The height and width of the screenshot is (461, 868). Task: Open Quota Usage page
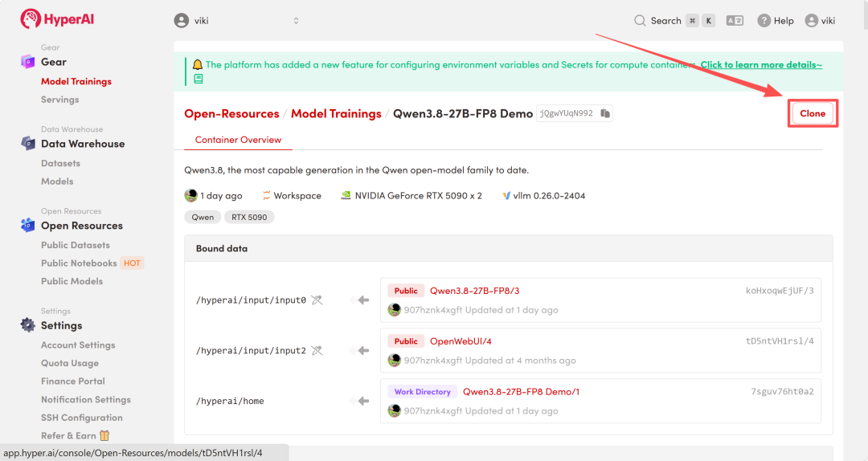(70, 363)
